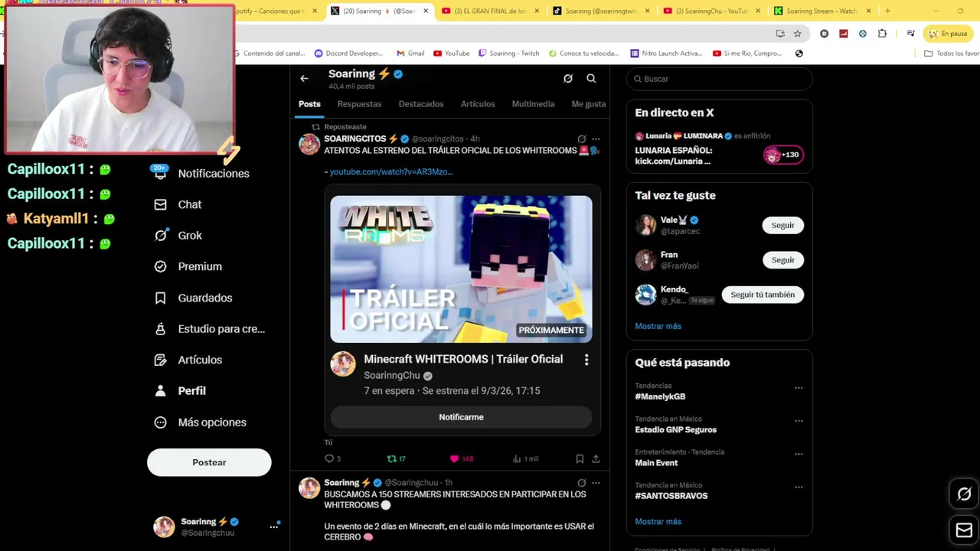Open Artículos in the sidebar
This screenshot has width=980, height=551.
coord(188,360)
